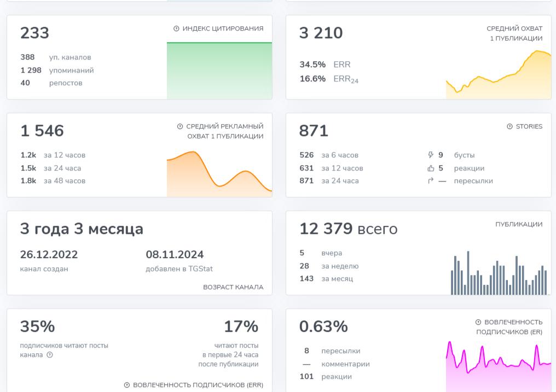Click the Публикации heading

[x=519, y=224]
